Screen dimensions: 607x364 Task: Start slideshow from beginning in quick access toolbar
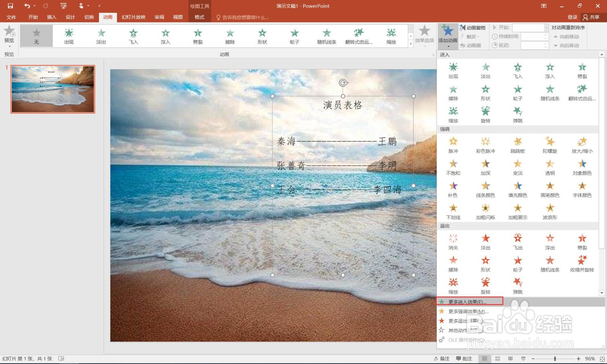(63, 6)
